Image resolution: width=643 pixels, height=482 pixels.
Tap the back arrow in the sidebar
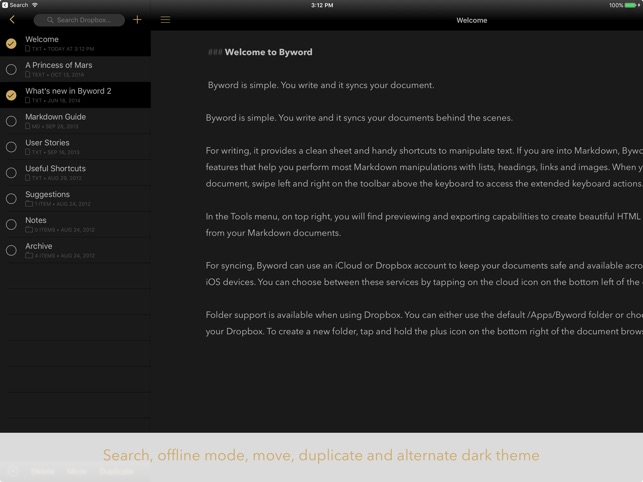click(12, 20)
